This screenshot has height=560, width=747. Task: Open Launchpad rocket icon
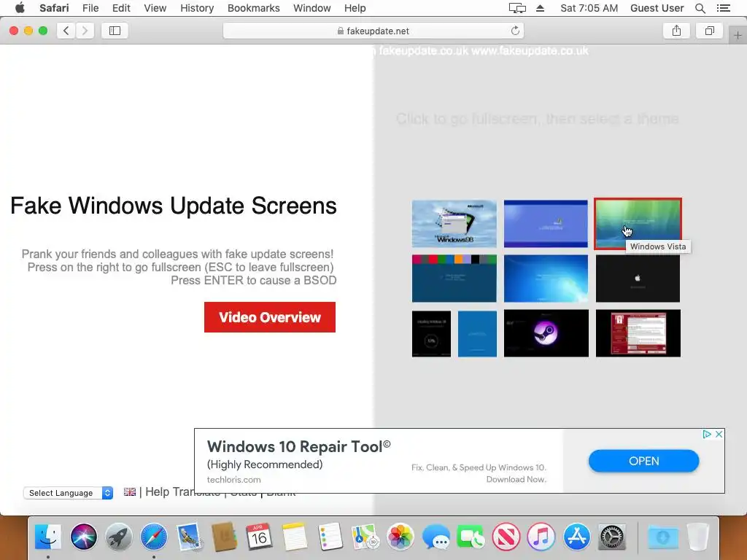[x=119, y=537]
